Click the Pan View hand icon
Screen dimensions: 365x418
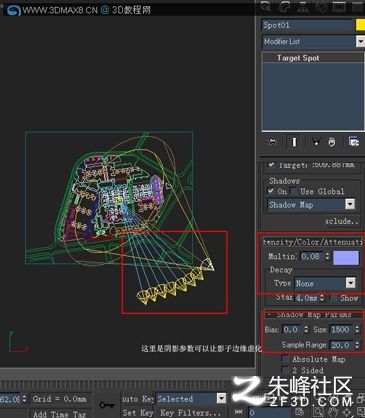[332, 412]
